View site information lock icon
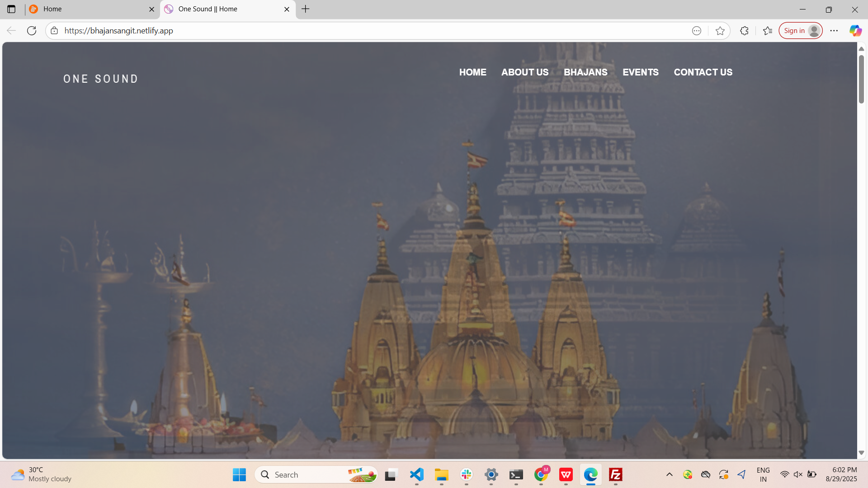The height and width of the screenshot is (488, 868). [54, 31]
